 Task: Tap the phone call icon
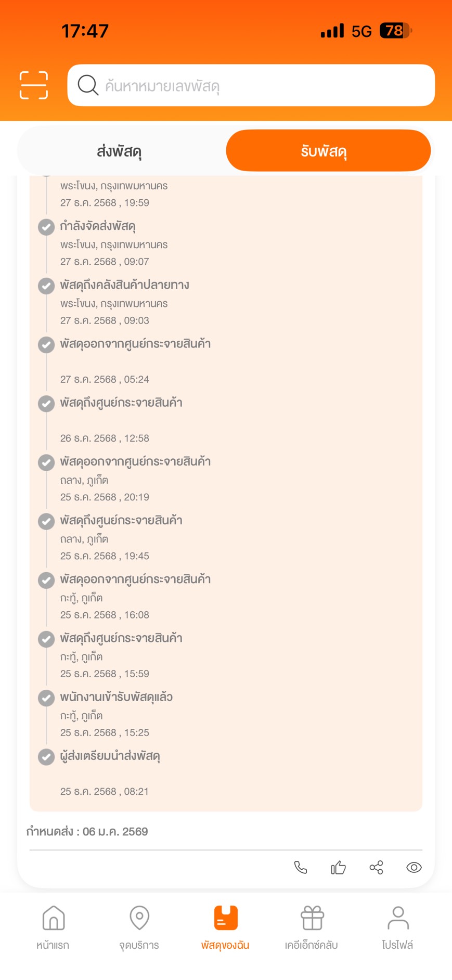coord(301,867)
